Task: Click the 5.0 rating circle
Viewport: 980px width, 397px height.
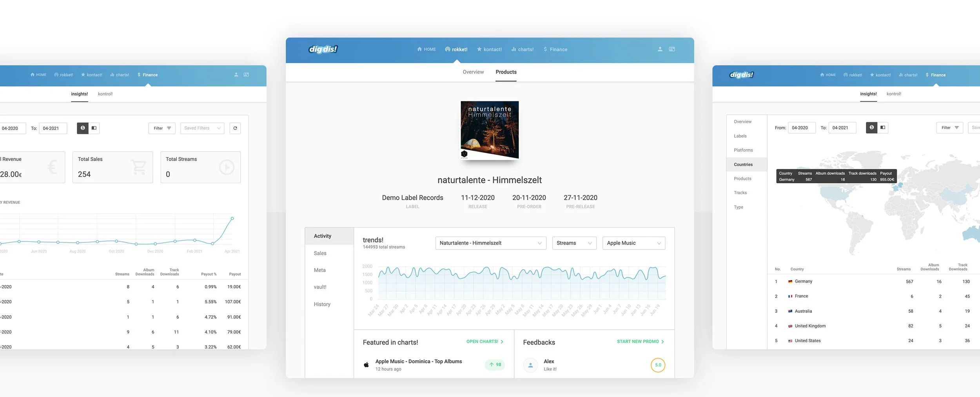Action: point(658,365)
